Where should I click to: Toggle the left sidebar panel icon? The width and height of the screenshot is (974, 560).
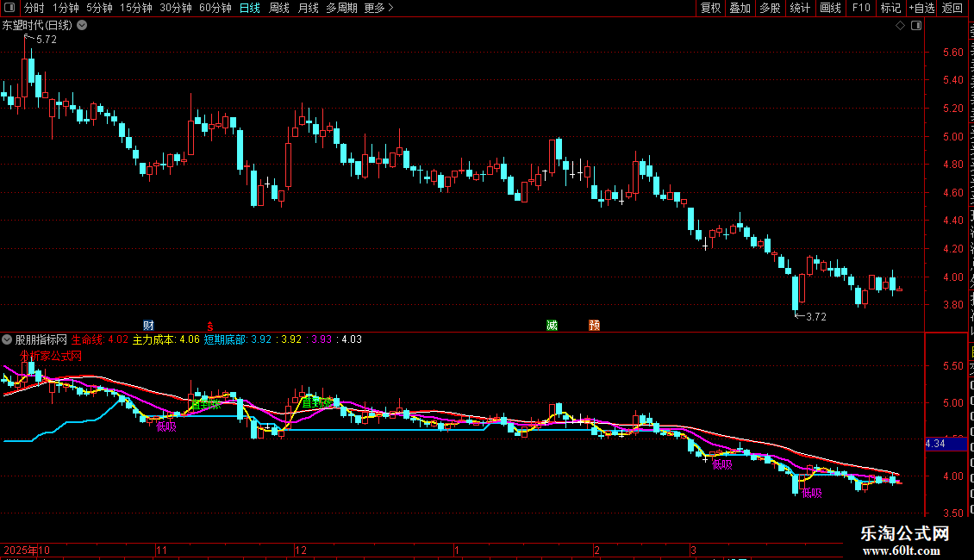pyautogui.click(x=9, y=8)
